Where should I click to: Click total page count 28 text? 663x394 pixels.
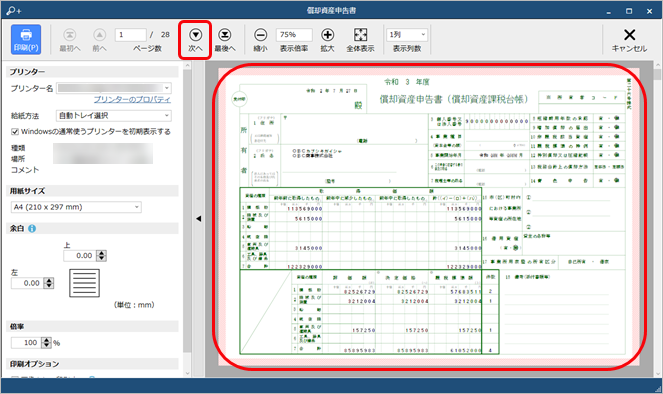coord(165,35)
